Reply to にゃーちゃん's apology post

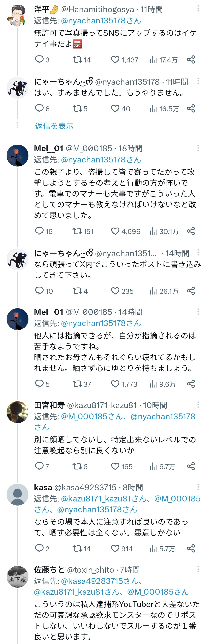39,108
